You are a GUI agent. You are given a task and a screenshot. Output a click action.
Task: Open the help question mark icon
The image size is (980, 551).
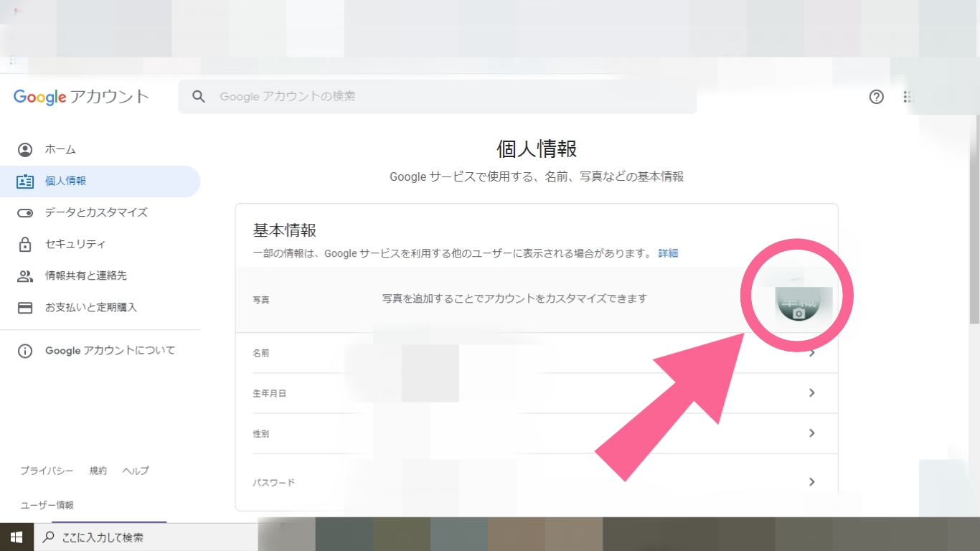pos(876,97)
